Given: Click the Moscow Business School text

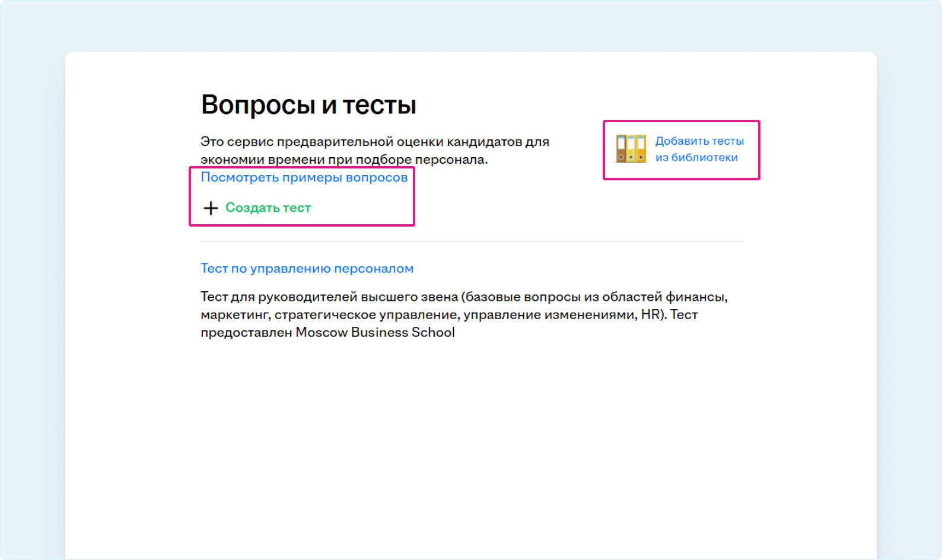Looking at the screenshot, I should [x=375, y=333].
